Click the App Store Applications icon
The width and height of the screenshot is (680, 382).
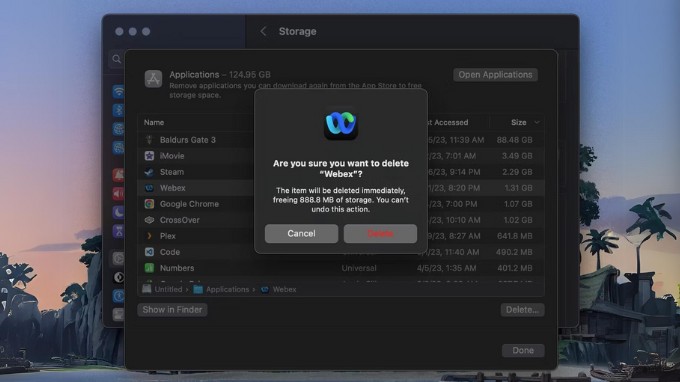coord(153,79)
